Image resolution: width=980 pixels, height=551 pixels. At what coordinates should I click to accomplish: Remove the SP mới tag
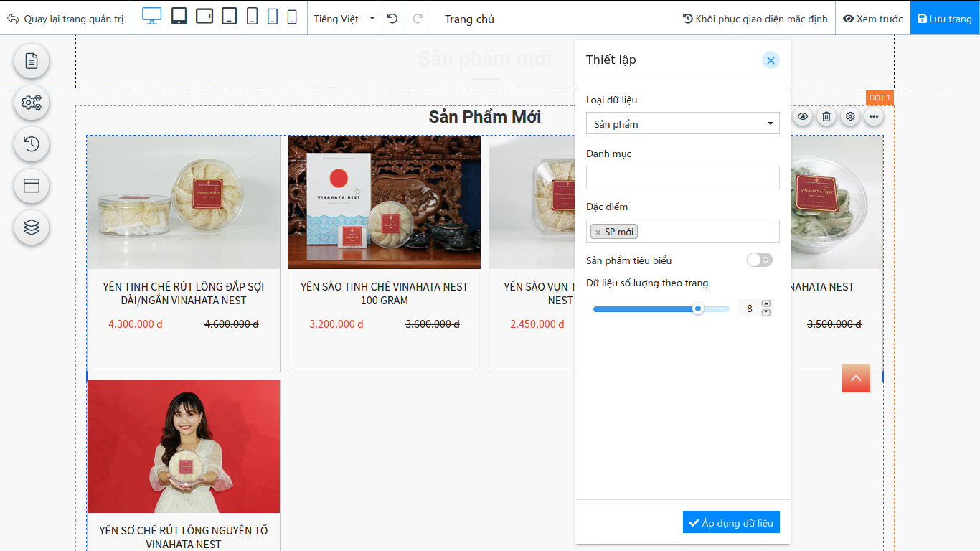click(x=598, y=232)
